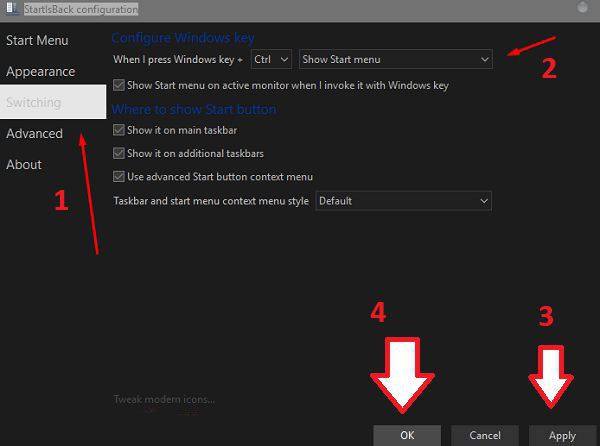
Task: Click the 'When I press Windows key +' label
Action: pyautogui.click(x=178, y=60)
